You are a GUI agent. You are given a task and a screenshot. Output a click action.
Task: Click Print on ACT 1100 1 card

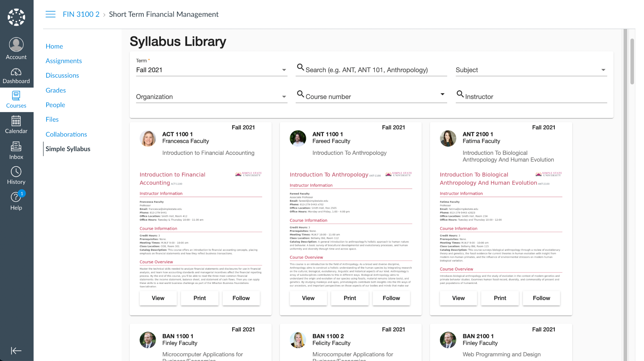click(x=199, y=298)
